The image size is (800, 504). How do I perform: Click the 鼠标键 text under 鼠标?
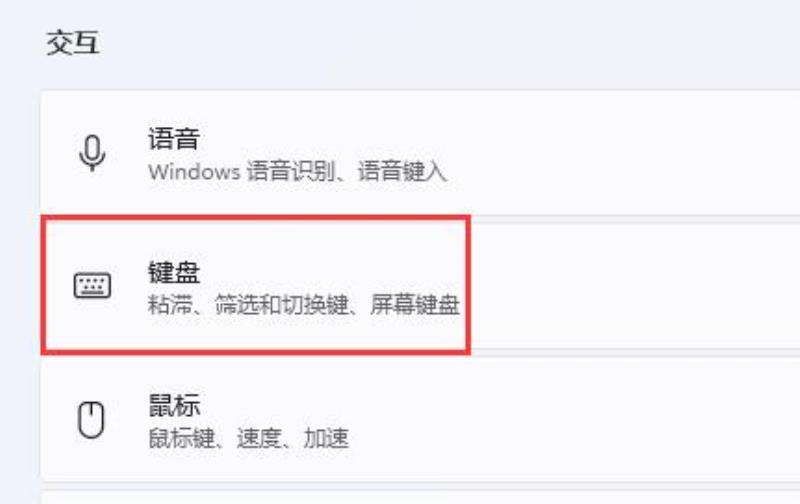[x=181, y=438]
